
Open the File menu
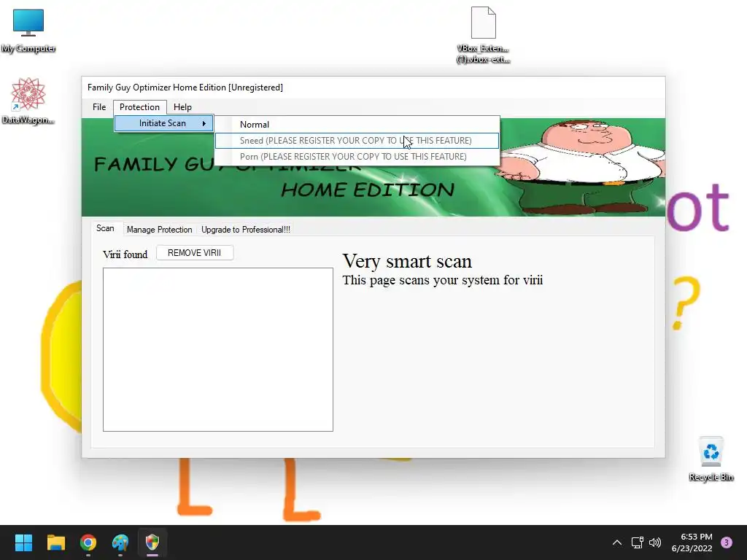click(x=99, y=107)
